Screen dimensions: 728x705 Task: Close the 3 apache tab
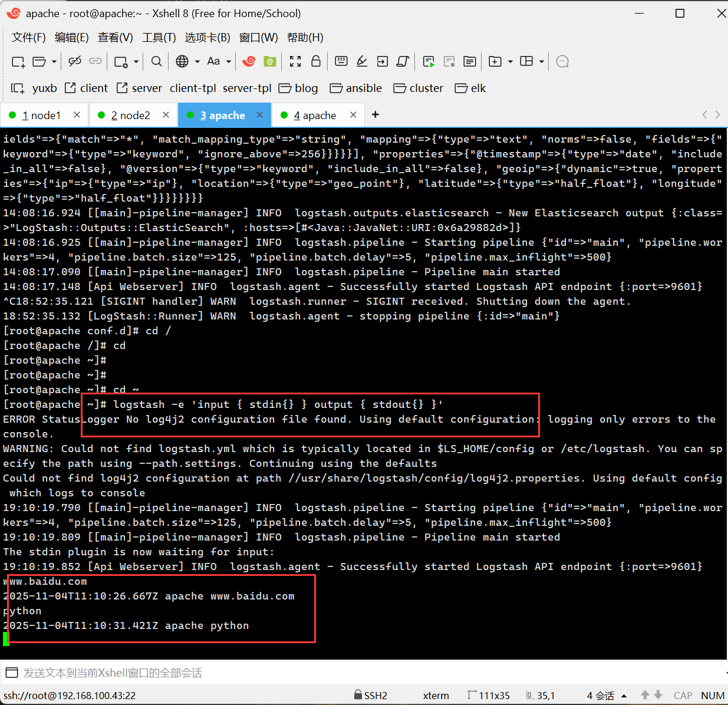(259, 115)
